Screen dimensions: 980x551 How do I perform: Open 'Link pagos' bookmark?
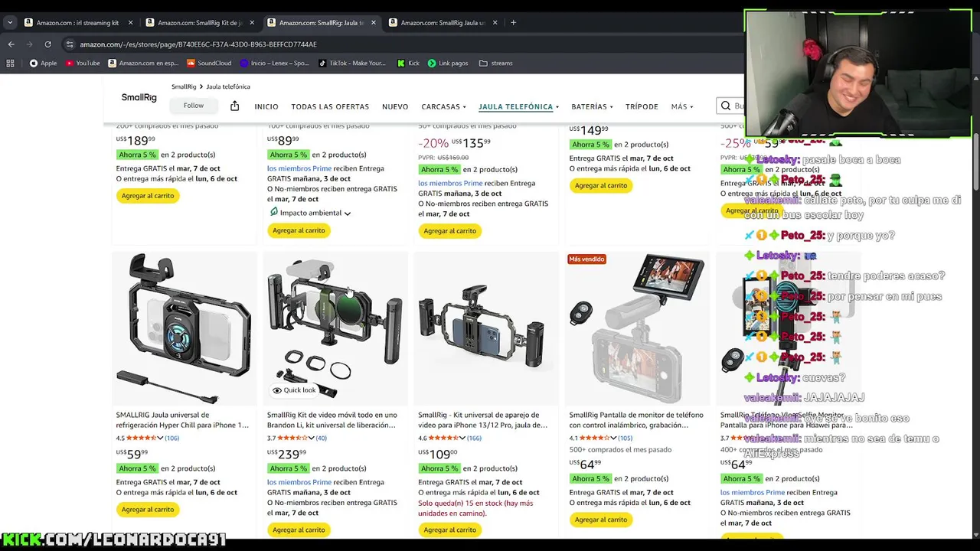point(447,63)
